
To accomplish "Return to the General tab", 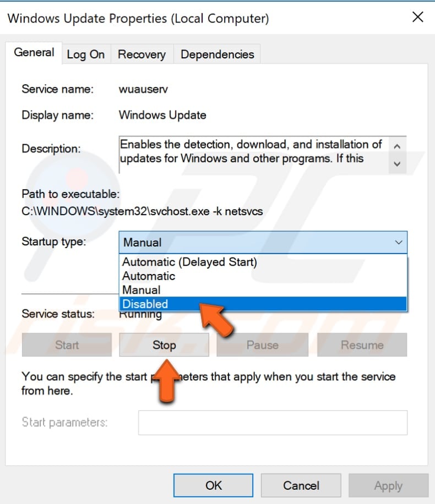I will pyautogui.click(x=34, y=52).
